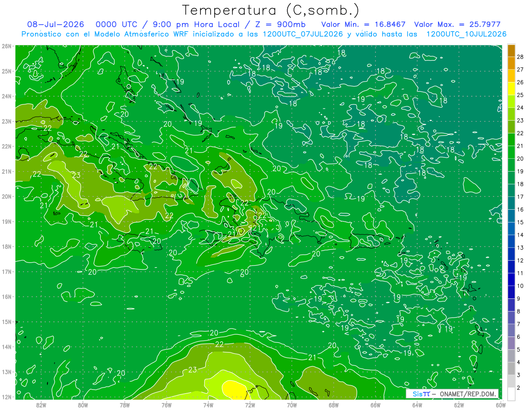Select the date text "08-Jul-2026"
Screen dimensions: 532x411
coord(56,24)
